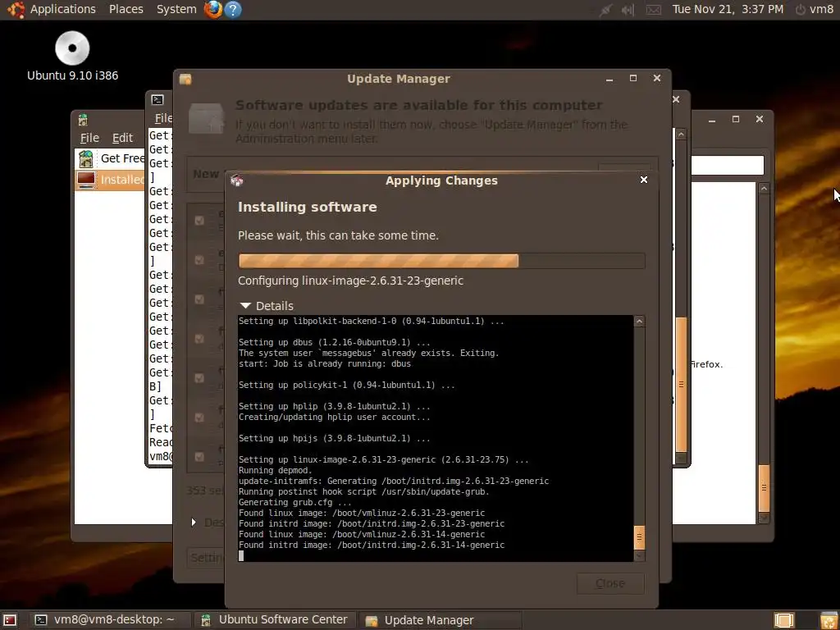Switch to Update Manager taskbar button
Screen dimensions: 840x630
tap(440, 620)
